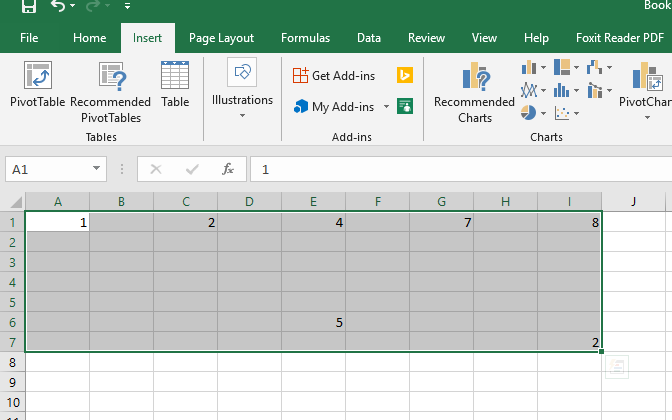
Task: Select cell C1 containing 2
Action: click(x=186, y=222)
